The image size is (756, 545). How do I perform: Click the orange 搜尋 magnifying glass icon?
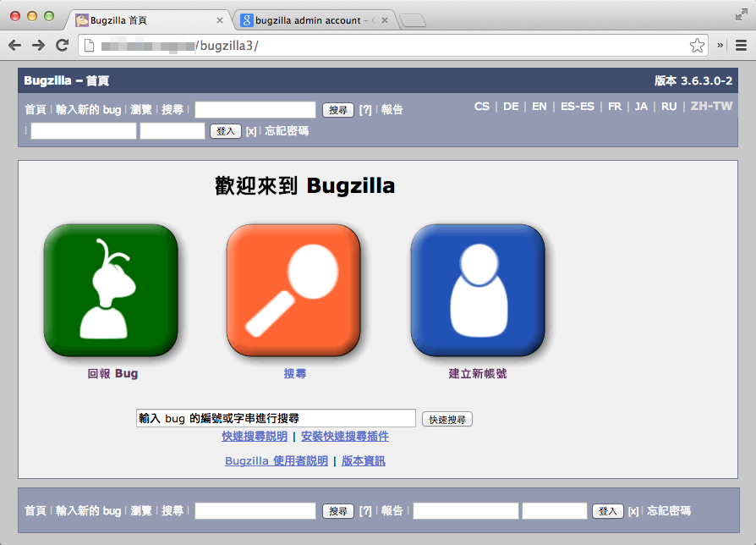[x=295, y=288]
